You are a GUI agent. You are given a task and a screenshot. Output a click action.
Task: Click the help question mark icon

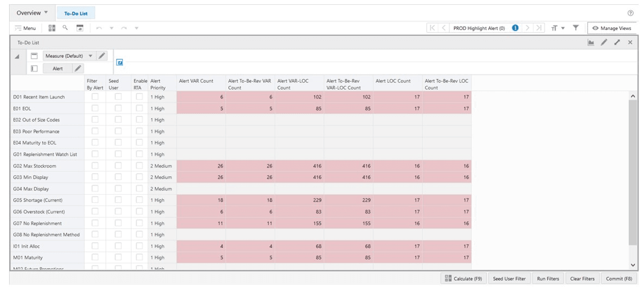pos(631,13)
